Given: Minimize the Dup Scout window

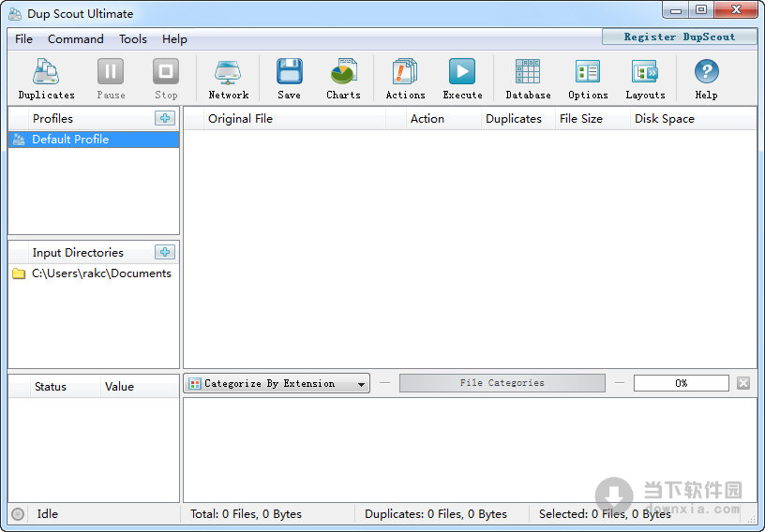Looking at the screenshot, I should pos(676,10).
